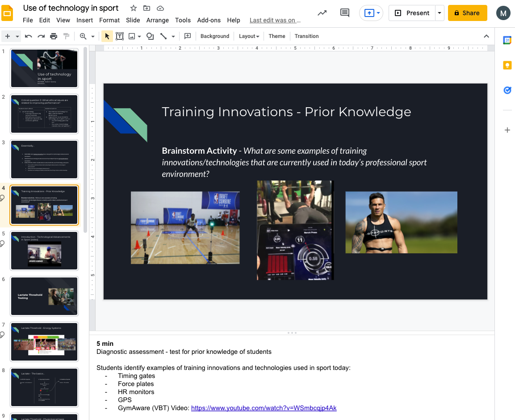Click the 'Timing gates' line in speaker notes
The image size is (515, 420).
click(136, 376)
